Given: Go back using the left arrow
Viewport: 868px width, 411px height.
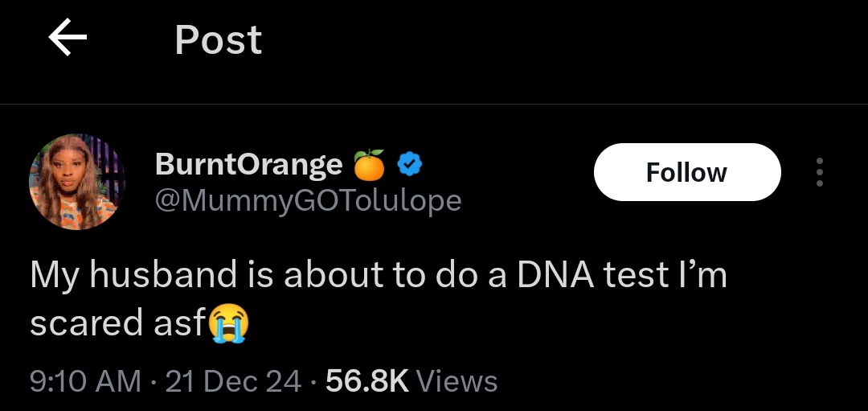Looking at the screenshot, I should [68, 39].
